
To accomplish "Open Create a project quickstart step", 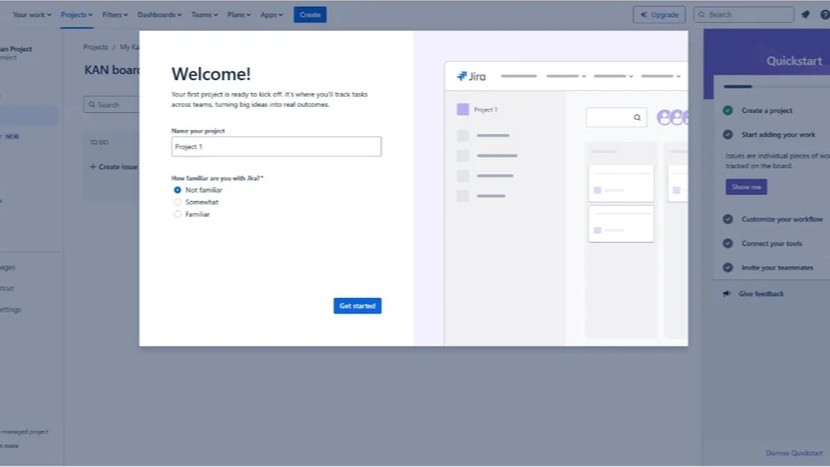I will 766,111.
